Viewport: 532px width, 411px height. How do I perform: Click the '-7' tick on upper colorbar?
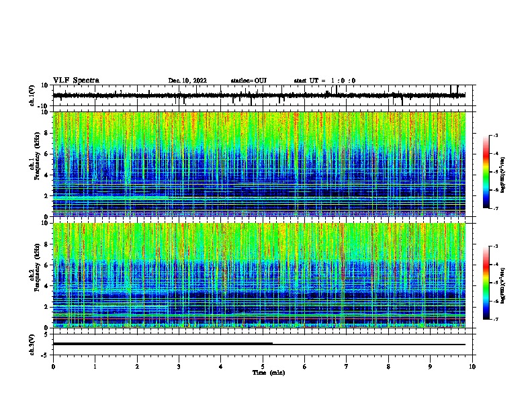click(496, 208)
